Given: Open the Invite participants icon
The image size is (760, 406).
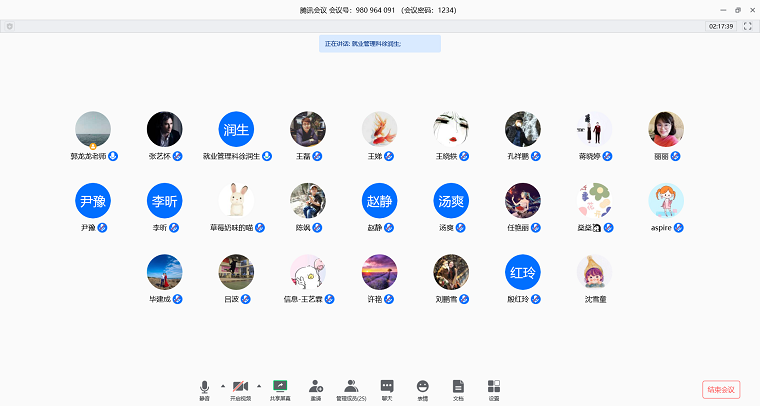Looking at the screenshot, I should click(x=315, y=387).
